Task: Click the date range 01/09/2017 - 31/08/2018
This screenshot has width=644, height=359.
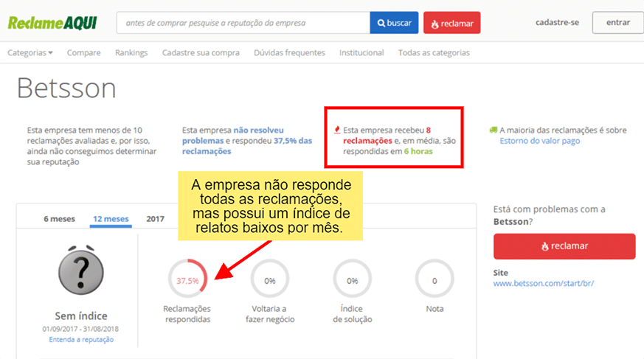Action: [x=80, y=329]
